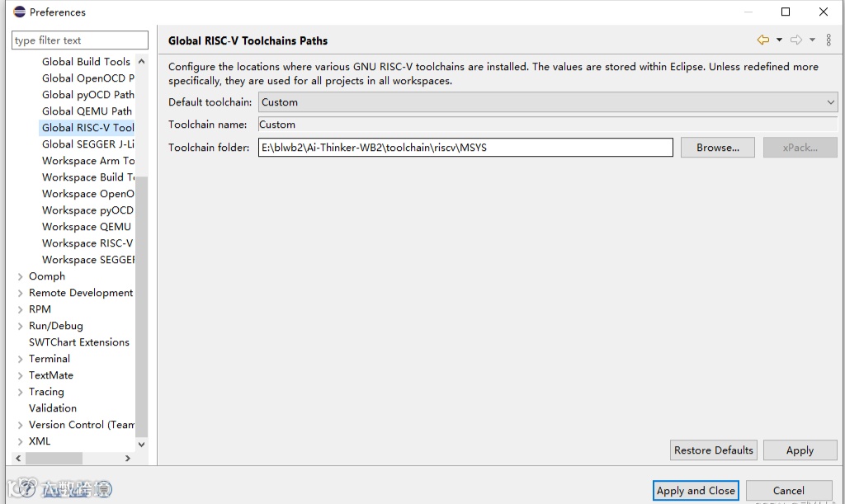
Task: Expand the Run/Debug tree node
Action: pyautogui.click(x=20, y=327)
